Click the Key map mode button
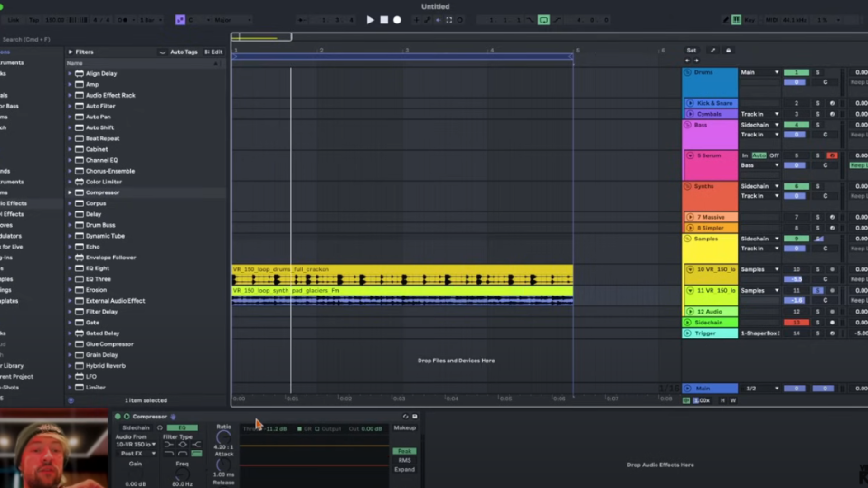Image resolution: width=868 pixels, height=488 pixels. click(x=750, y=20)
